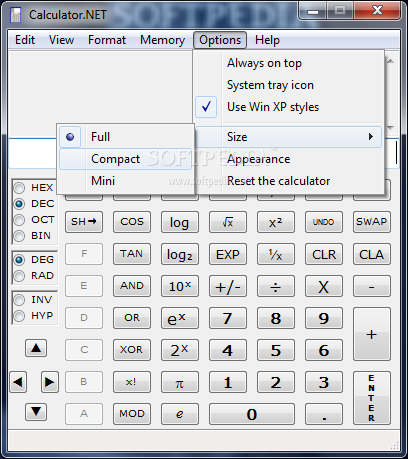Screen dimensions: 408x459
Task: Open the Memory menu
Action: [162, 40]
